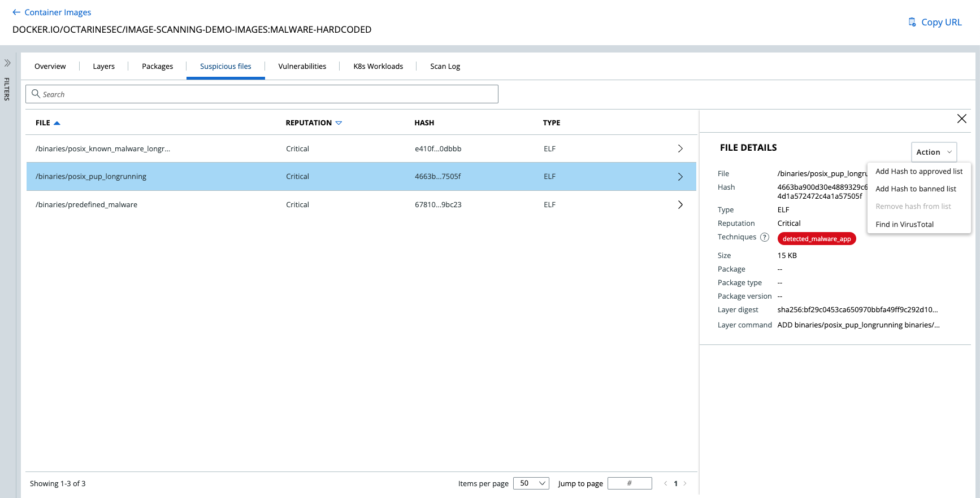
Task: Open the Action dropdown
Action: [934, 152]
